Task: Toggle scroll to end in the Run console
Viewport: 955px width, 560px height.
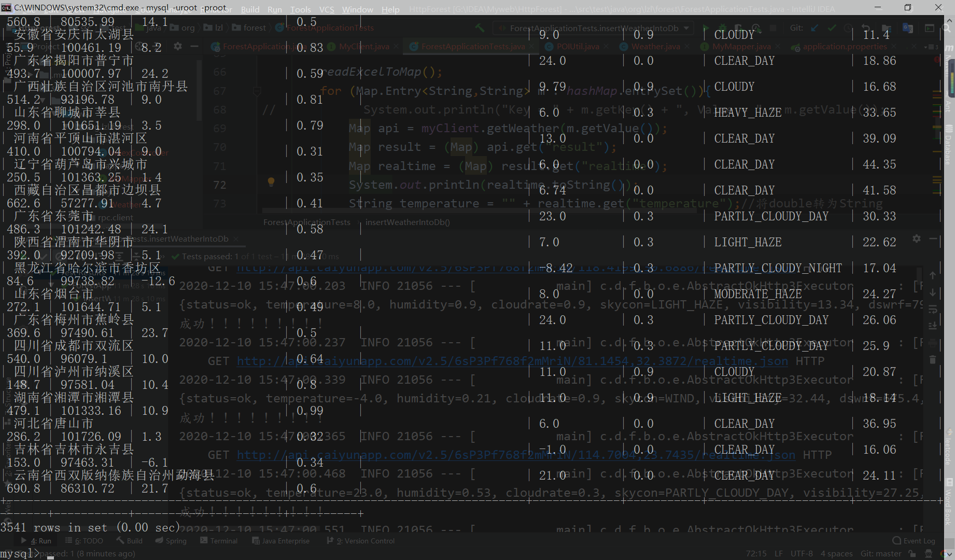Action: point(933,326)
